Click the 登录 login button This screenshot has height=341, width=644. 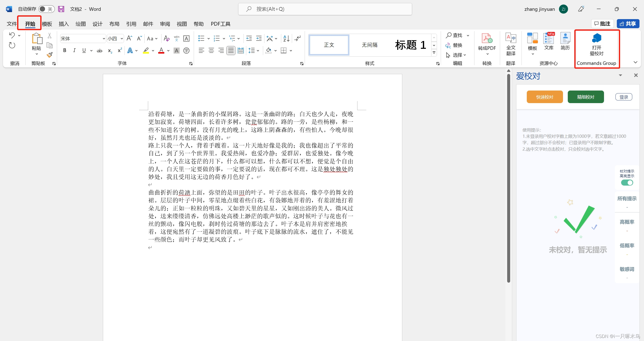coord(624,97)
